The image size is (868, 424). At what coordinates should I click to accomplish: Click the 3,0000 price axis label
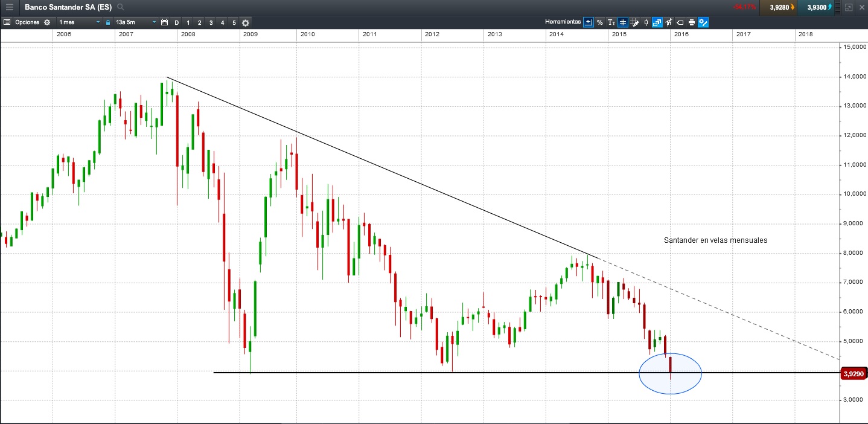tap(855, 400)
